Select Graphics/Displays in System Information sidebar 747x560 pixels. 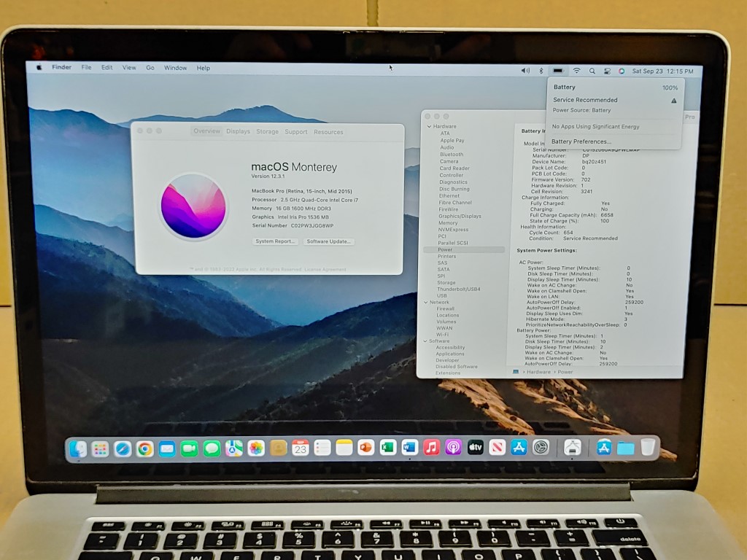click(460, 216)
